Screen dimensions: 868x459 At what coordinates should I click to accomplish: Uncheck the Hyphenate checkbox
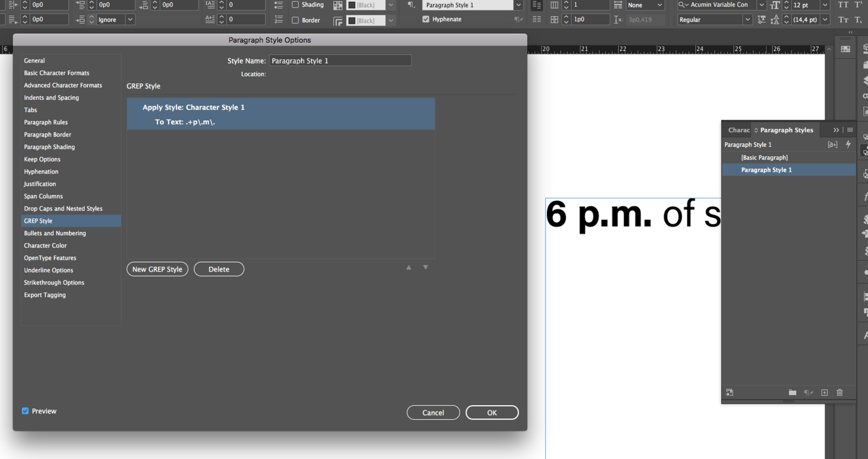(x=426, y=19)
